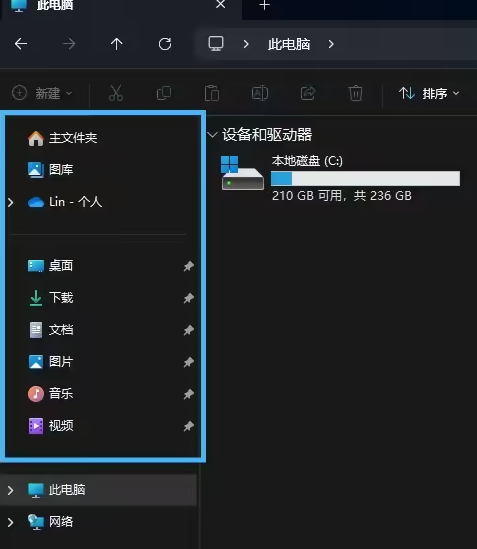Viewport: 477px width, 549px height.
Task: Open 视频 videos folder
Action: (x=61, y=426)
